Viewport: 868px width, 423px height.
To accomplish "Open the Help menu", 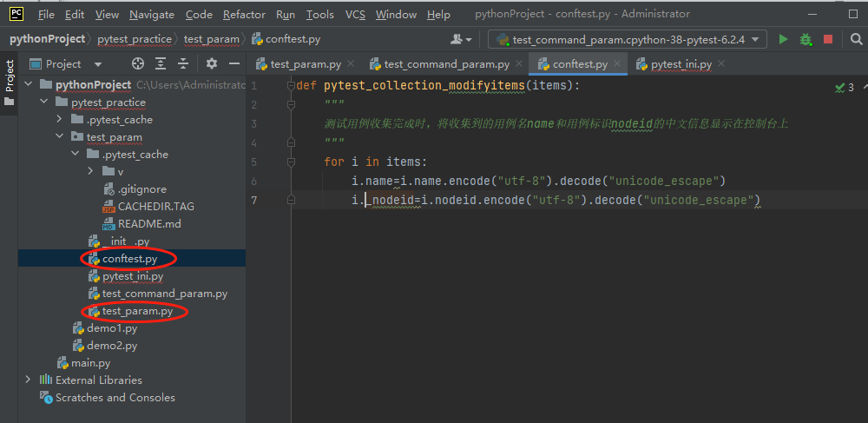I will coord(439,15).
